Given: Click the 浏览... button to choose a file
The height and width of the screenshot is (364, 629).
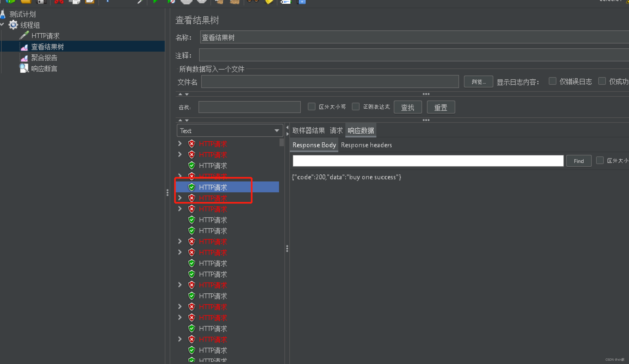Looking at the screenshot, I should (478, 81).
